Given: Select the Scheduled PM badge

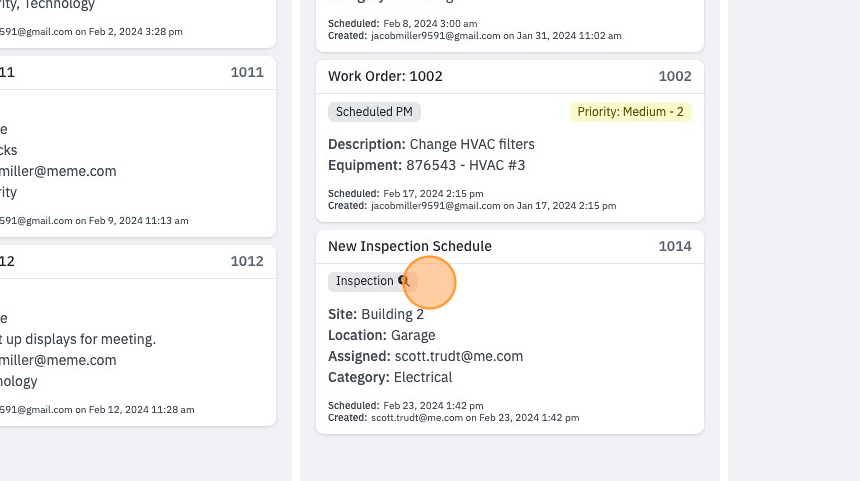Looking at the screenshot, I should point(374,112).
